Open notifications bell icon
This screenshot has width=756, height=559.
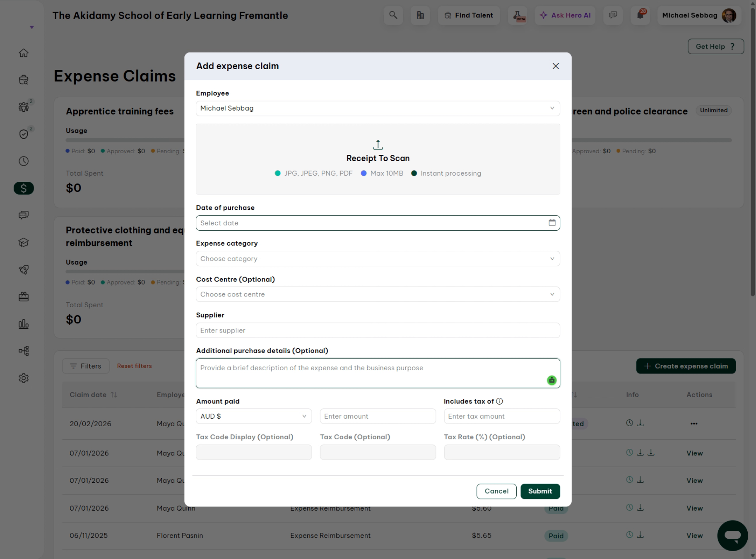click(640, 15)
